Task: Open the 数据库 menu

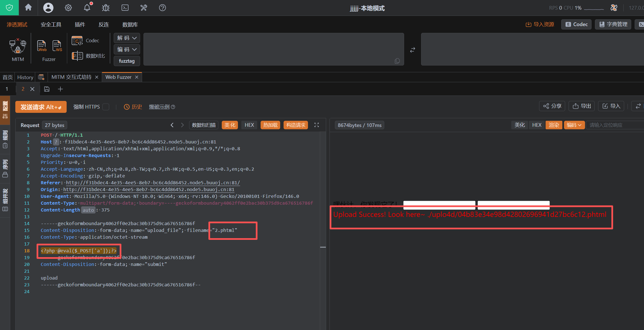Action: 130,25
